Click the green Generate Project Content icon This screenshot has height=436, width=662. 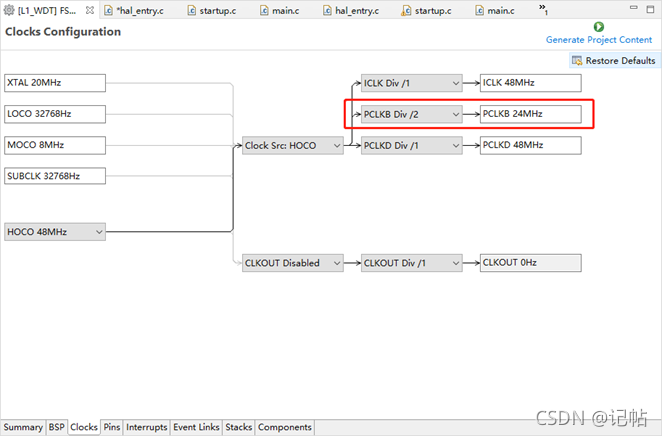click(598, 27)
